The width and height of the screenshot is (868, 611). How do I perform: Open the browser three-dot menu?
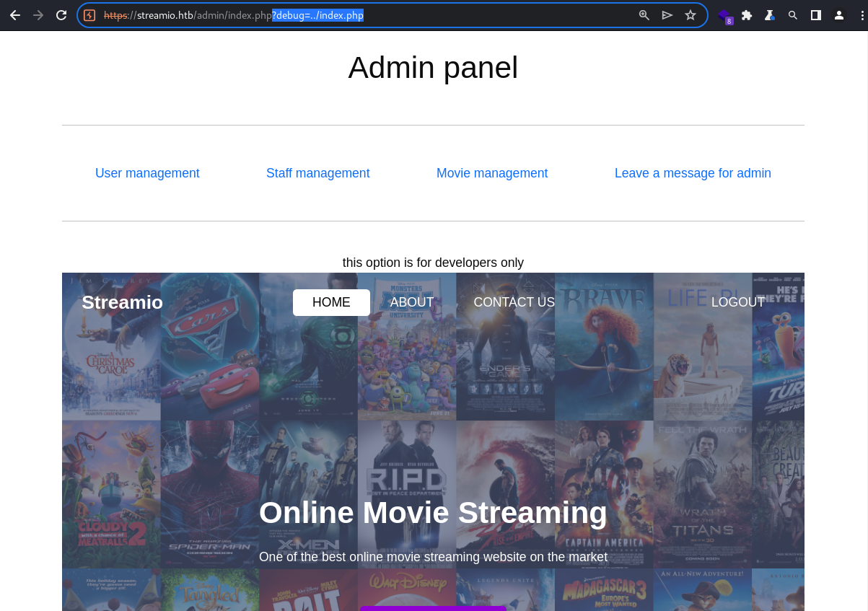click(862, 15)
